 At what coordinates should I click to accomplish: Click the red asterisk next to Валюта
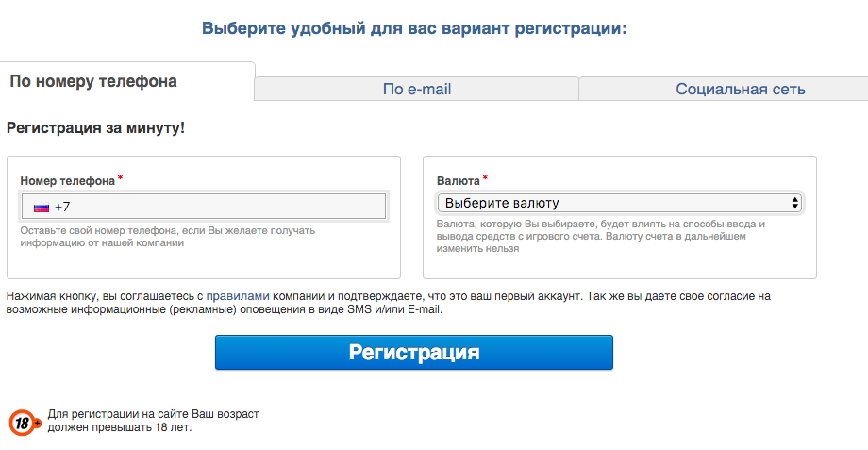tap(485, 177)
